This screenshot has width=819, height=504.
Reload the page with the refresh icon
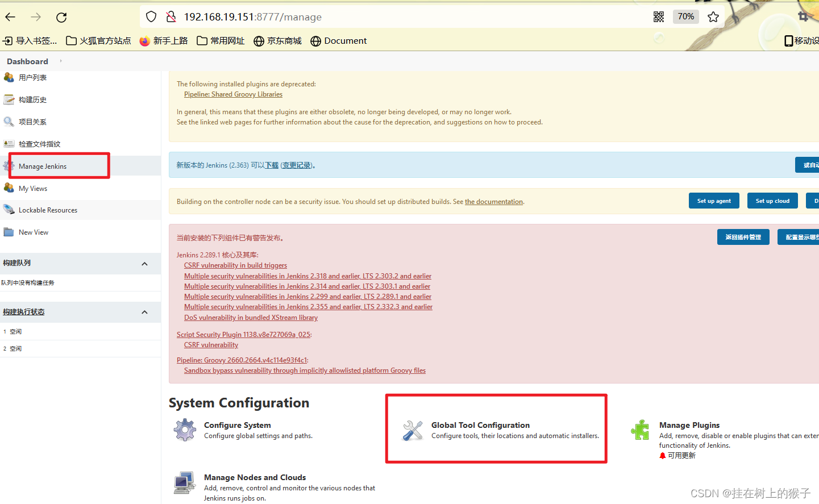click(x=61, y=17)
